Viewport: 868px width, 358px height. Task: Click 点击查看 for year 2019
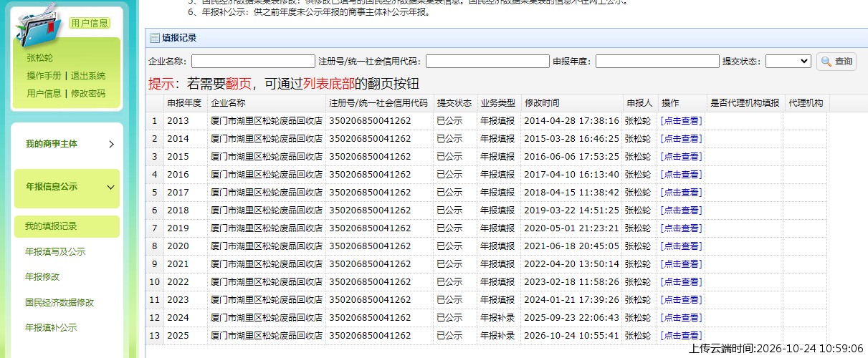click(681, 228)
